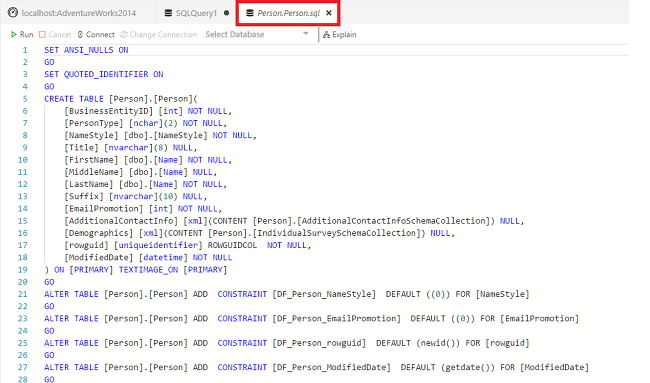Open the Select Database dropdown
650x383 pixels.
pyautogui.click(x=257, y=34)
